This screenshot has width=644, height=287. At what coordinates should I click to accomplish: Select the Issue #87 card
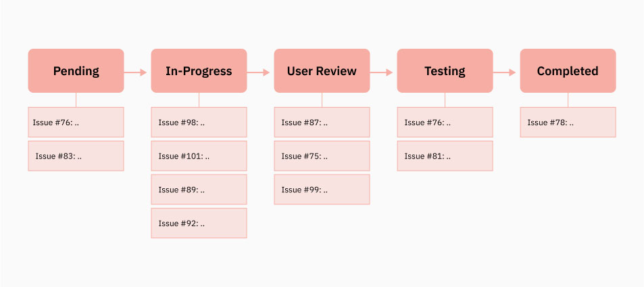[322, 122]
